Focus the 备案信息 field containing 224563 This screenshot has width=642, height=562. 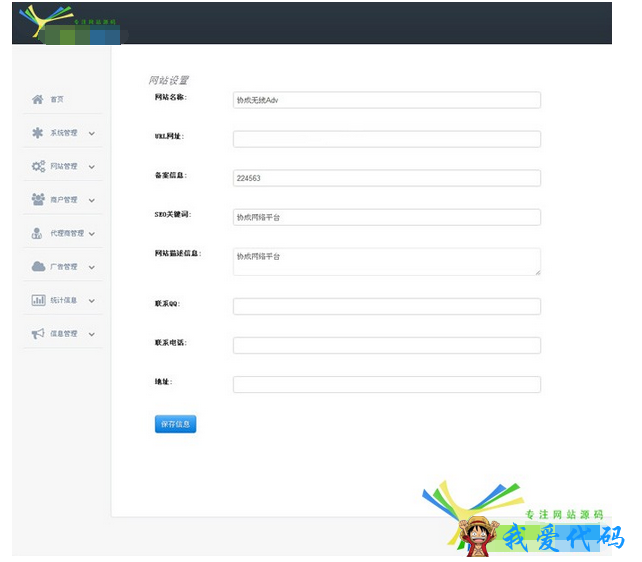(x=387, y=178)
